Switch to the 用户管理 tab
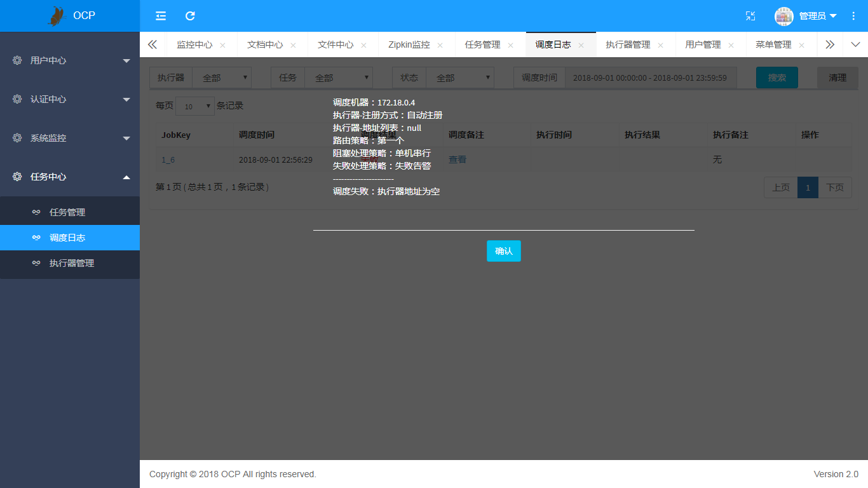The height and width of the screenshot is (488, 868). coord(703,44)
